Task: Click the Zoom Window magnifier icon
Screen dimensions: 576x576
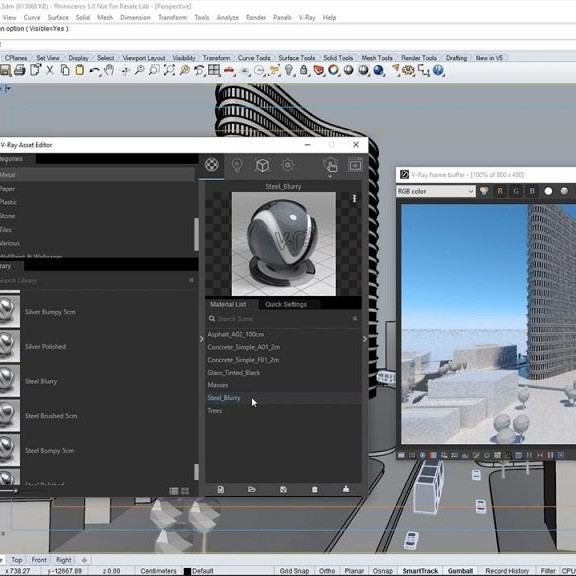Action: 154,70
